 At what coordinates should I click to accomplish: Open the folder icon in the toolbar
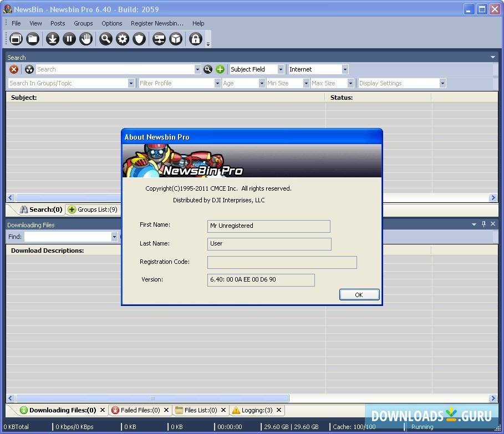pyautogui.click(x=33, y=39)
